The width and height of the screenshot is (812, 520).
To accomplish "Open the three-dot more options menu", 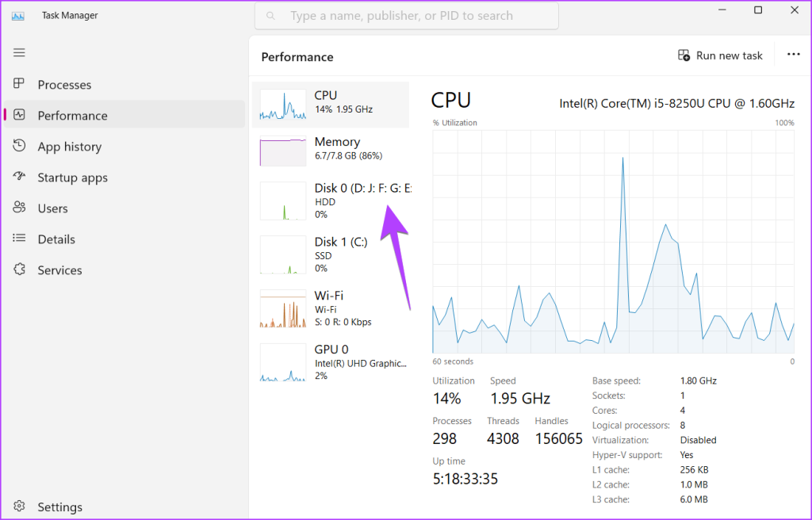I will [x=793, y=55].
